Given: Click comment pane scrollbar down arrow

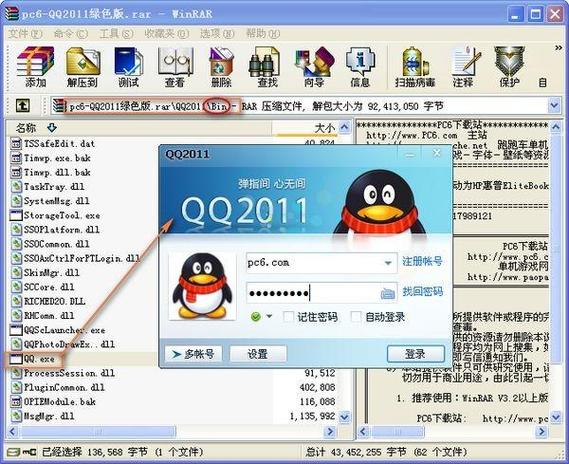Looking at the screenshot, I should (x=555, y=417).
